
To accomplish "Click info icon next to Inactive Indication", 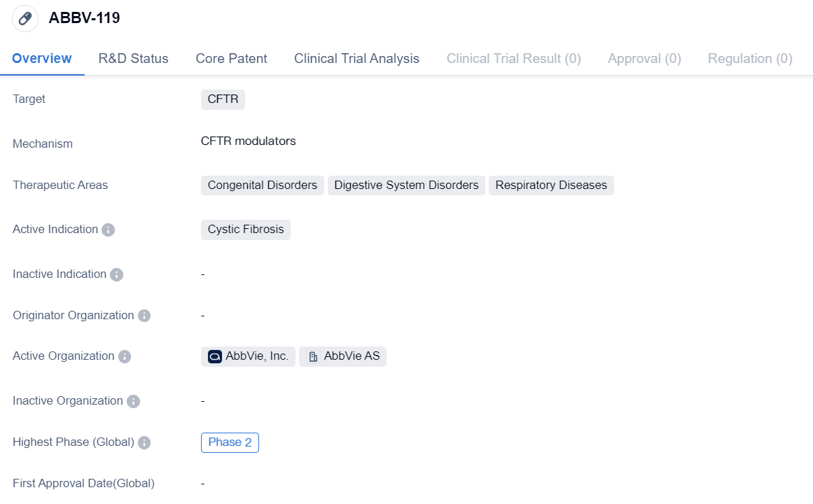I will coord(116,274).
